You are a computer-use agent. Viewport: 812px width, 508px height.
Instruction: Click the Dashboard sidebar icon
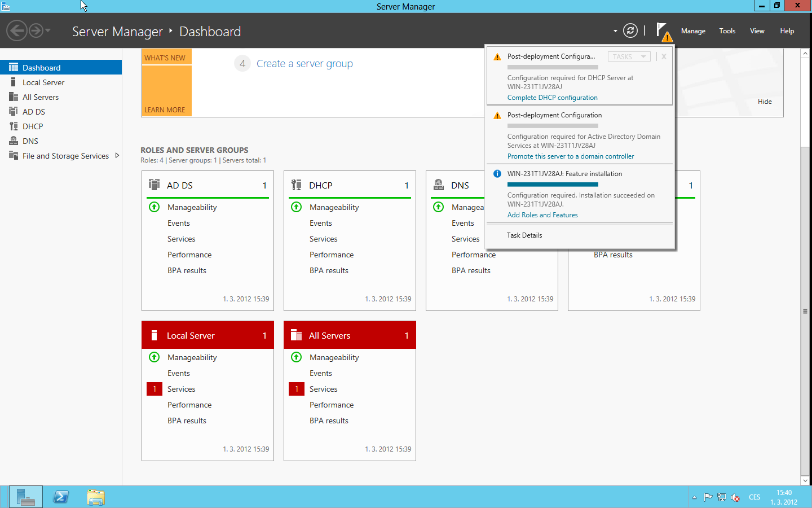click(x=14, y=67)
